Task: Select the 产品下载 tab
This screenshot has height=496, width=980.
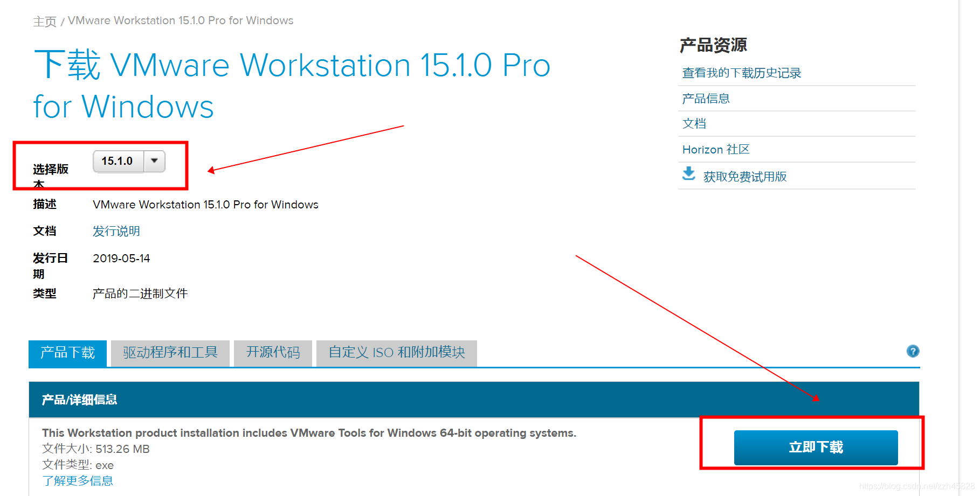Action: (x=68, y=353)
